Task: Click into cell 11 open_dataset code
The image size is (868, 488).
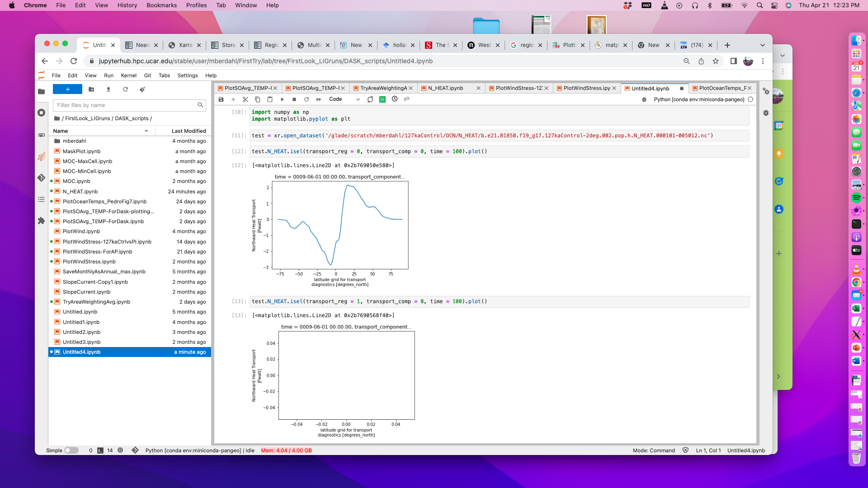Action: (500, 136)
